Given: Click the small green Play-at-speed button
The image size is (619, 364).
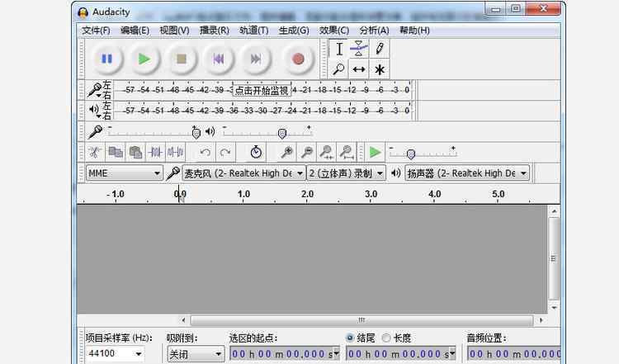Looking at the screenshot, I should click(375, 153).
